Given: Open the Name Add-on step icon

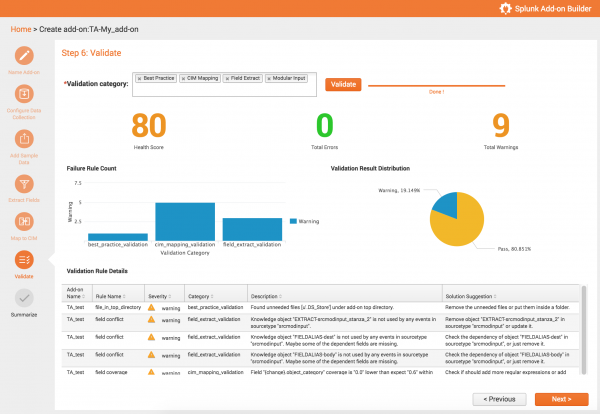Looking at the screenshot, I should pyautogui.click(x=24, y=56).
